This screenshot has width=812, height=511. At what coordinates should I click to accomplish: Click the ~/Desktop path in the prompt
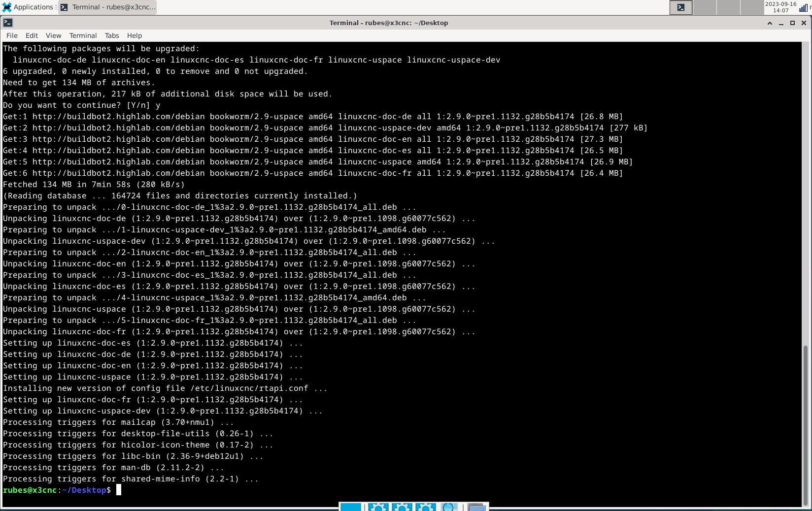click(x=84, y=490)
